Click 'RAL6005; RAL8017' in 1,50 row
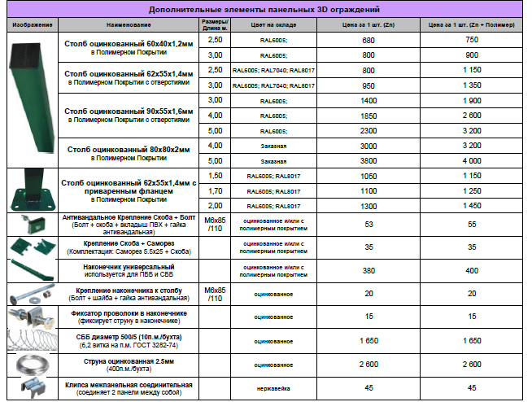The height and width of the screenshot is (402, 532). click(x=273, y=176)
